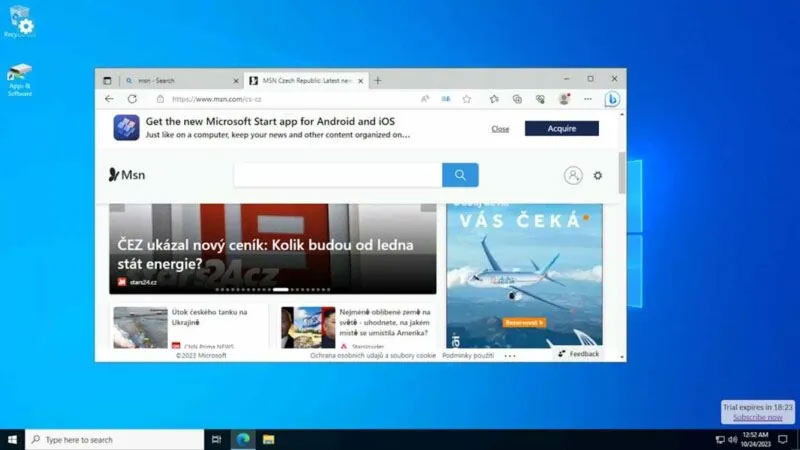This screenshot has height=450, width=800.
Task: Close the MSN Czech Republic tab
Action: point(361,81)
